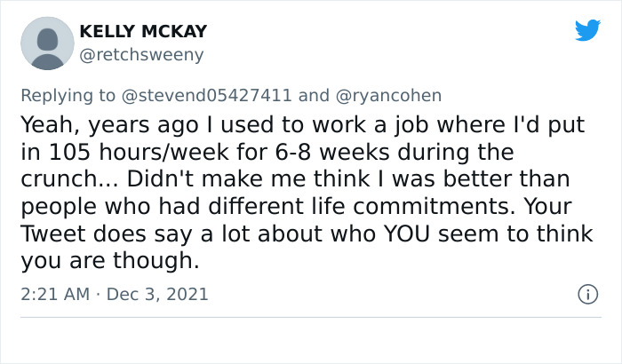Image resolution: width=622 pixels, height=364 pixels.
Task: Open Kelly McKay's profile avatar
Action: [x=45, y=43]
